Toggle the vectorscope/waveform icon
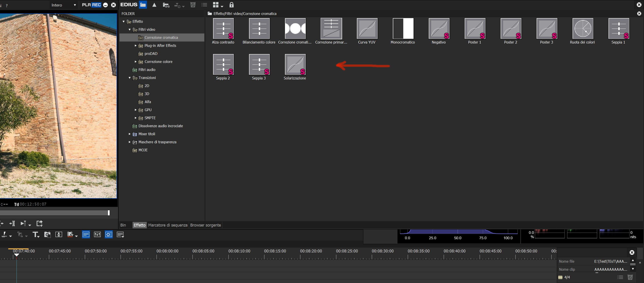Image resolution: width=644 pixels, height=283 pixels. 109,235
